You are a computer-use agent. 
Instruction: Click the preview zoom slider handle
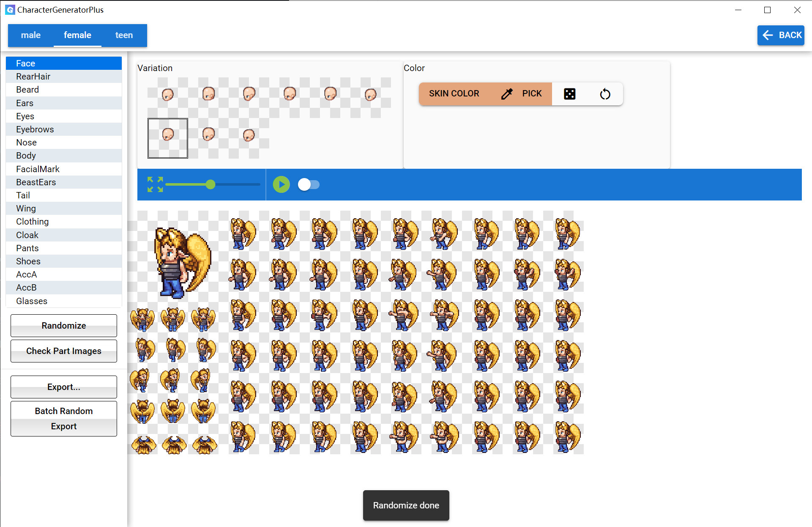pos(210,184)
